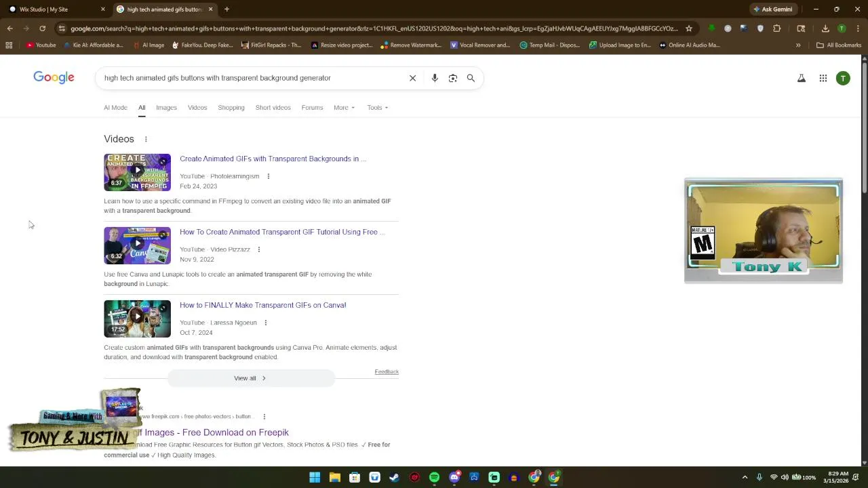
Task: Open options menu beside Videos heading
Action: click(146, 140)
